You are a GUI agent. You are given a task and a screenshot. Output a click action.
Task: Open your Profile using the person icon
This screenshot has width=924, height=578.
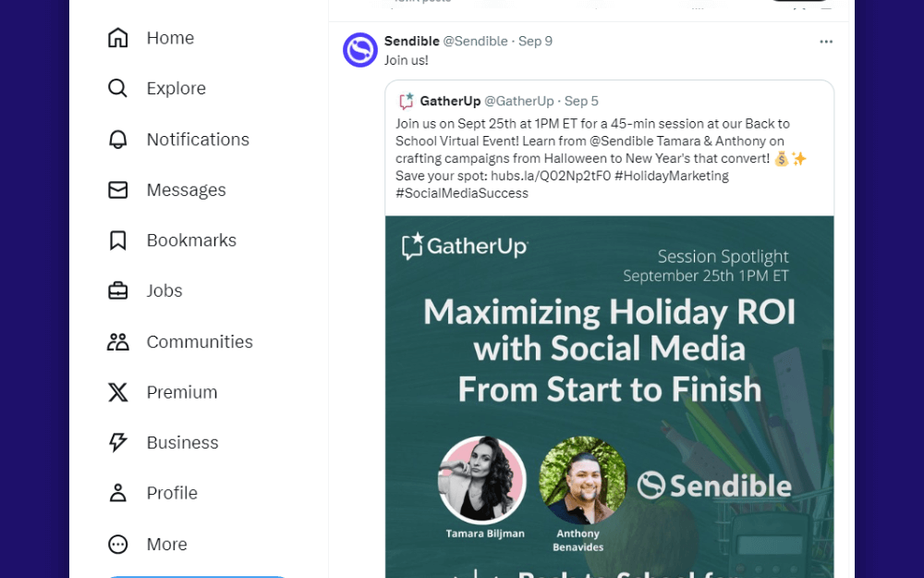117,493
